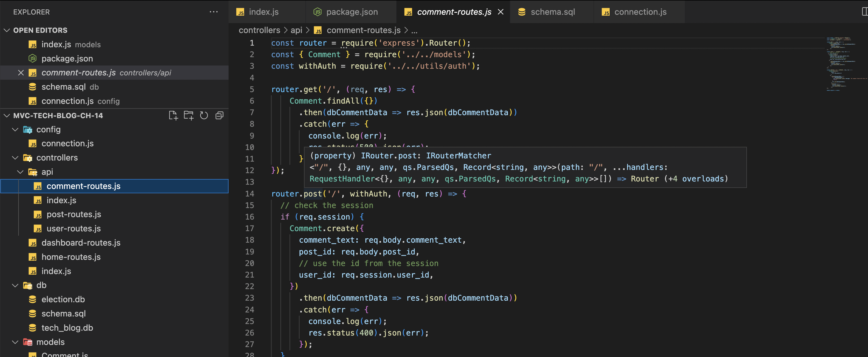Image resolution: width=868 pixels, height=357 pixels.
Task: Collapse all folders in explorer
Action: (219, 115)
